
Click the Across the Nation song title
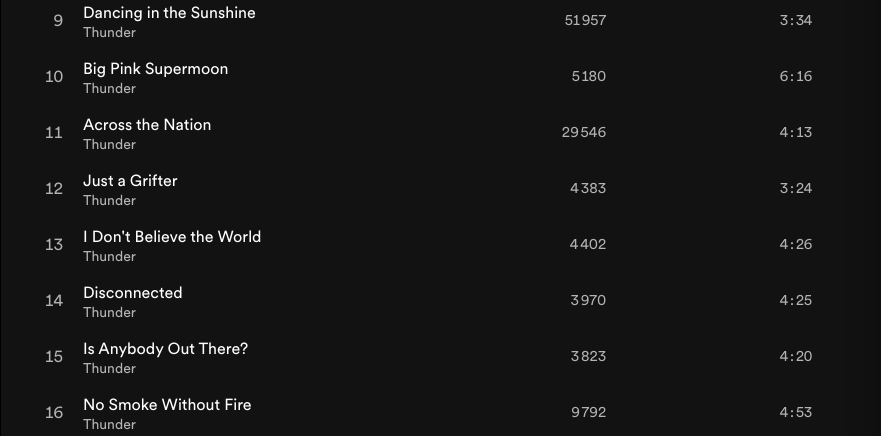(147, 125)
